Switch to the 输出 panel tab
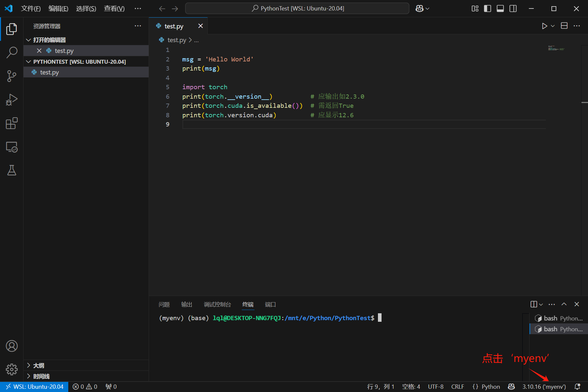588x392 pixels. point(186,304)
